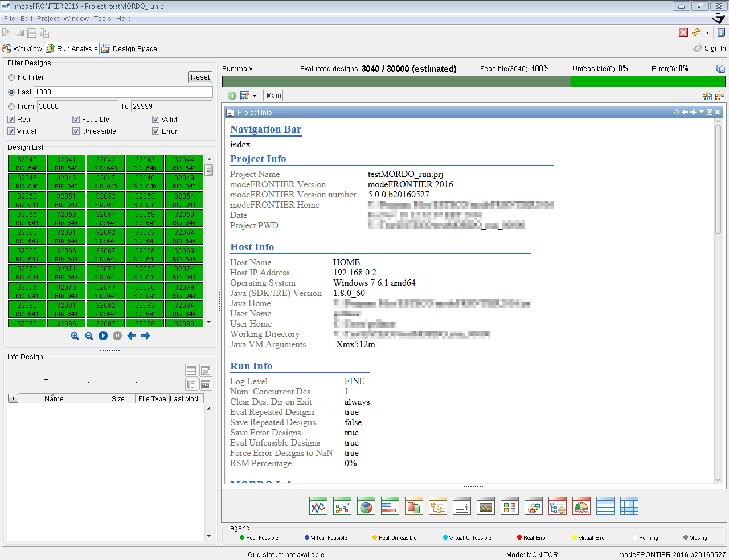
Task: Toggle the Valid checkbox
Action: click(155, 120)
